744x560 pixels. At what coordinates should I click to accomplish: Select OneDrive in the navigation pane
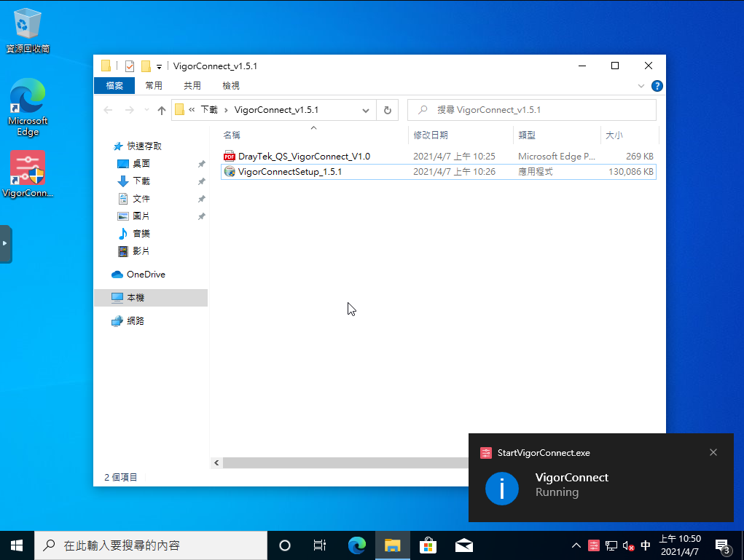tap(146, 275)
